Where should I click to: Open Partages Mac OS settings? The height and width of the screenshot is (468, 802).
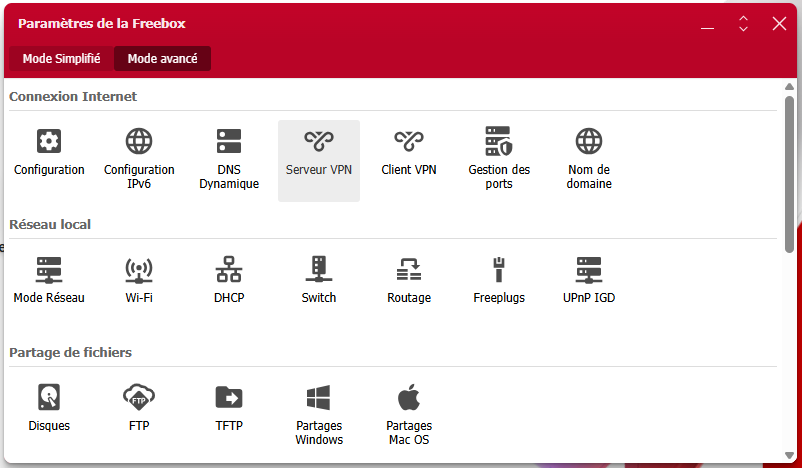click(x=409, y=416)
